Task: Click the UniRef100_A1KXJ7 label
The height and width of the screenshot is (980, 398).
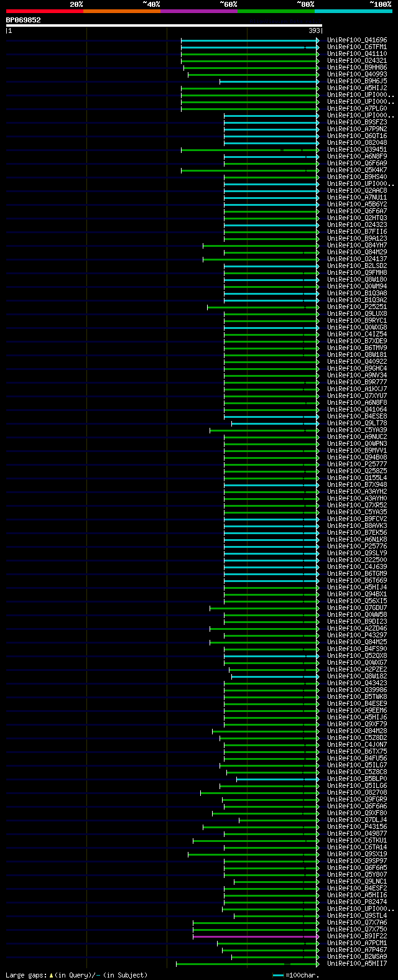Action: 357,389
